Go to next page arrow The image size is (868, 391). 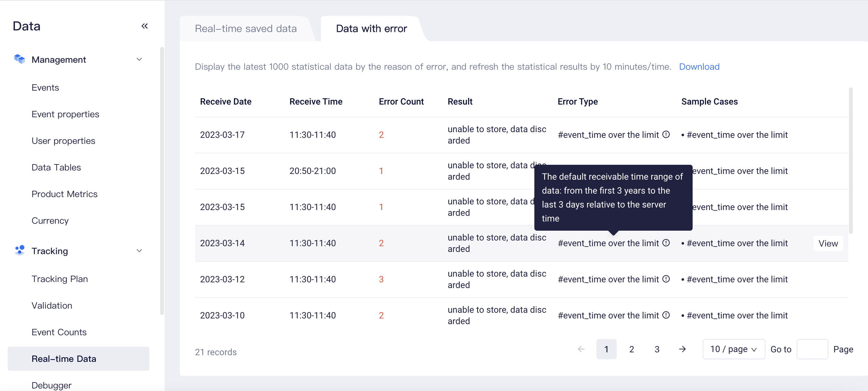682,349
